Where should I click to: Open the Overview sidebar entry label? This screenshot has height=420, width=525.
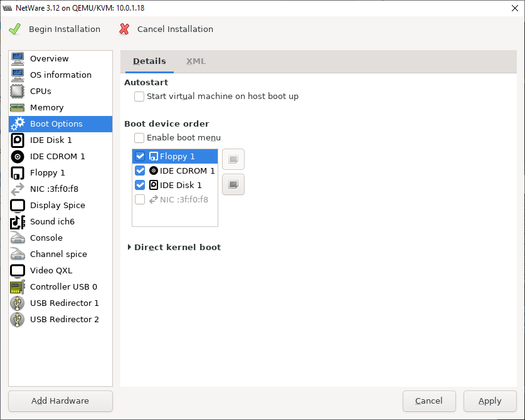click(x=49, y=58)
